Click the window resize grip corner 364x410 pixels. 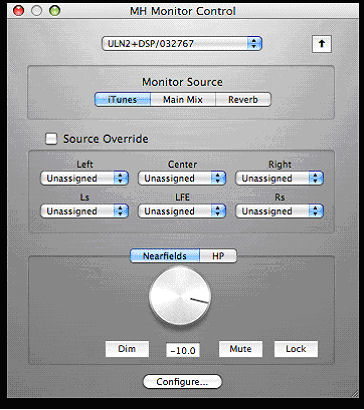click(x=354, y=393)
